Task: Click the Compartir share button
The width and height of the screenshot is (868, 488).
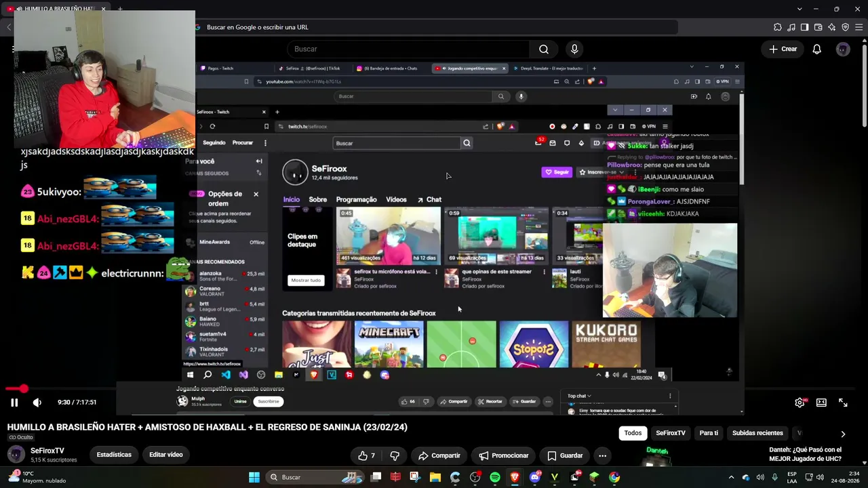Action: coord(439,455)
